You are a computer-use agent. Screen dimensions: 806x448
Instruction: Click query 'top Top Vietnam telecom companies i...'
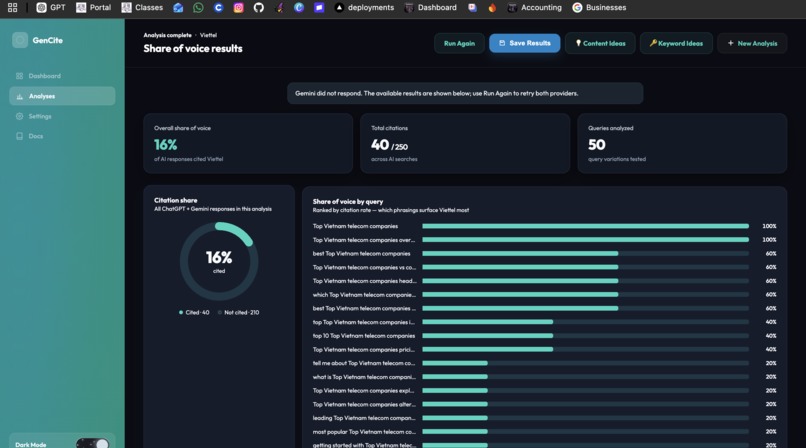pos(363,322)
